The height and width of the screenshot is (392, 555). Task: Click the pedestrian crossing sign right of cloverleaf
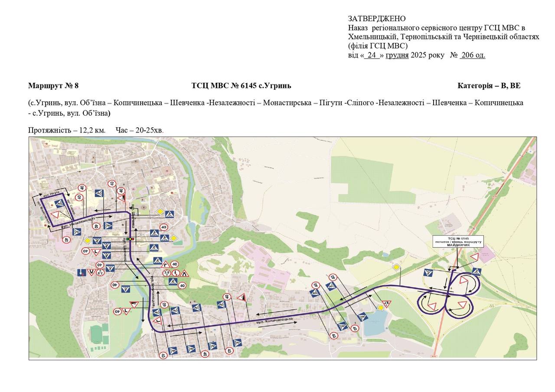(476, 272)
